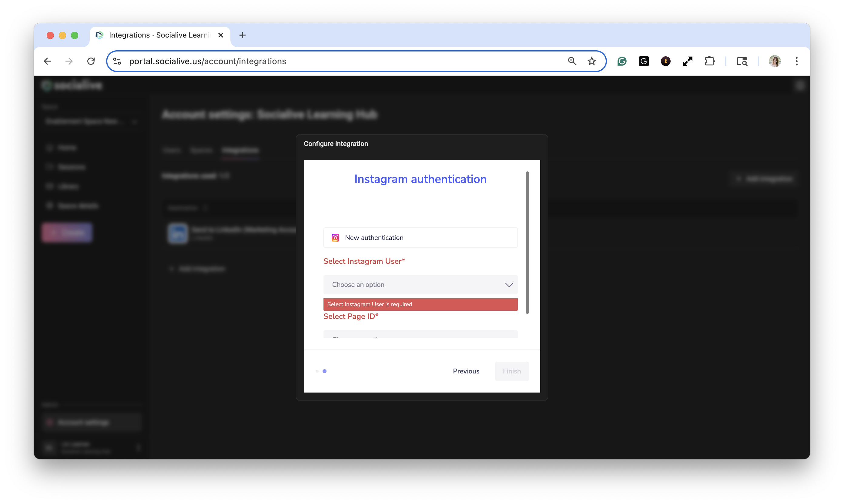844x504 pixels.
Task: Reload the integrations page
Action: [x=91, y=61]
